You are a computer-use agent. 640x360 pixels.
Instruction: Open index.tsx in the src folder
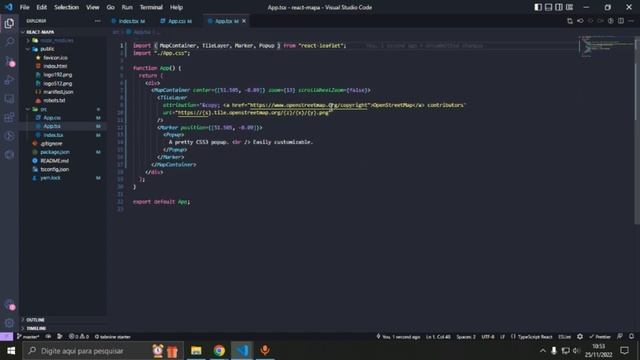[53, 135]
